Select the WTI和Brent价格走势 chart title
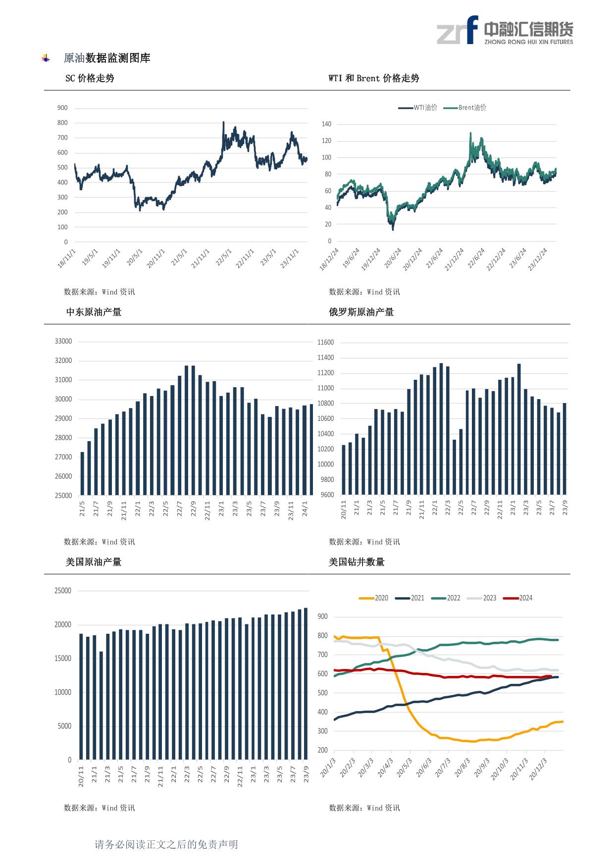 click(374, 78)
